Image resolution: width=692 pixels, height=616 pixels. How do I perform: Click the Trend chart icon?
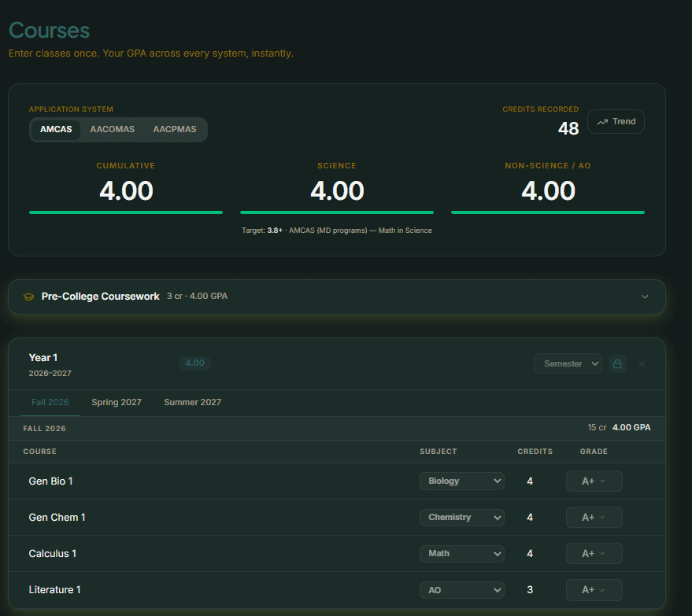(602, 122)
